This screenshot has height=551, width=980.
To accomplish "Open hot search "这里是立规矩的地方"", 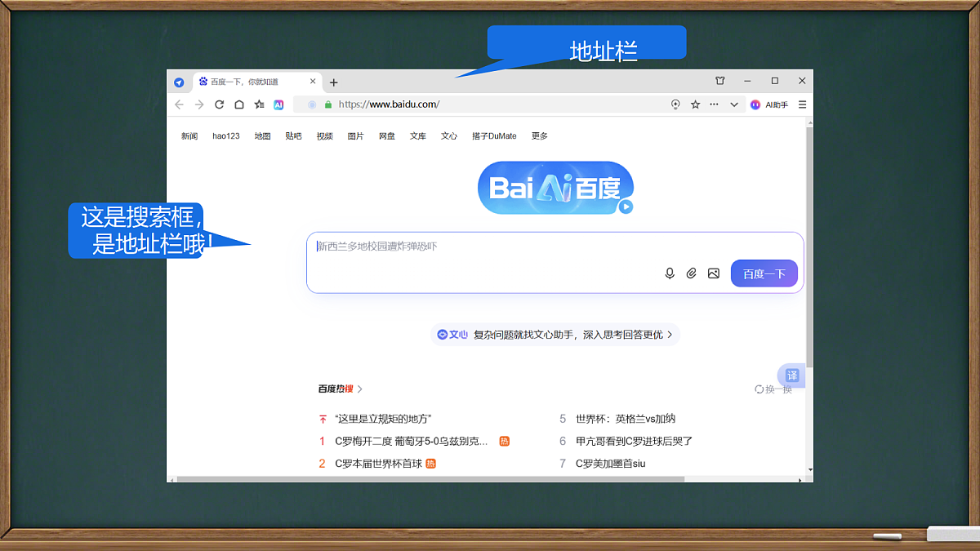I will pyautogui.click(x=383, y=419).
